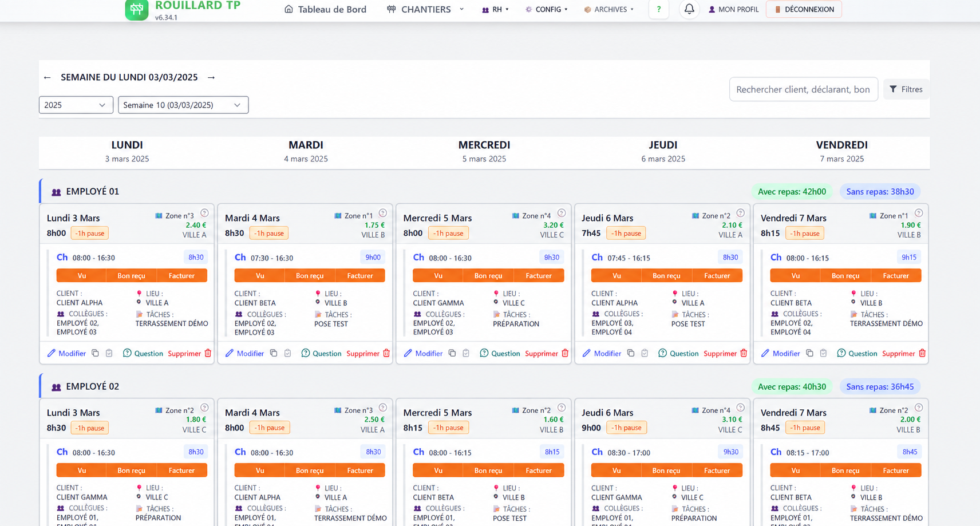Click clipboard-check icon on Employé 01's Vendredi 7 Mars card
Viewport: 980px width, 526px height.
(824, 353)
